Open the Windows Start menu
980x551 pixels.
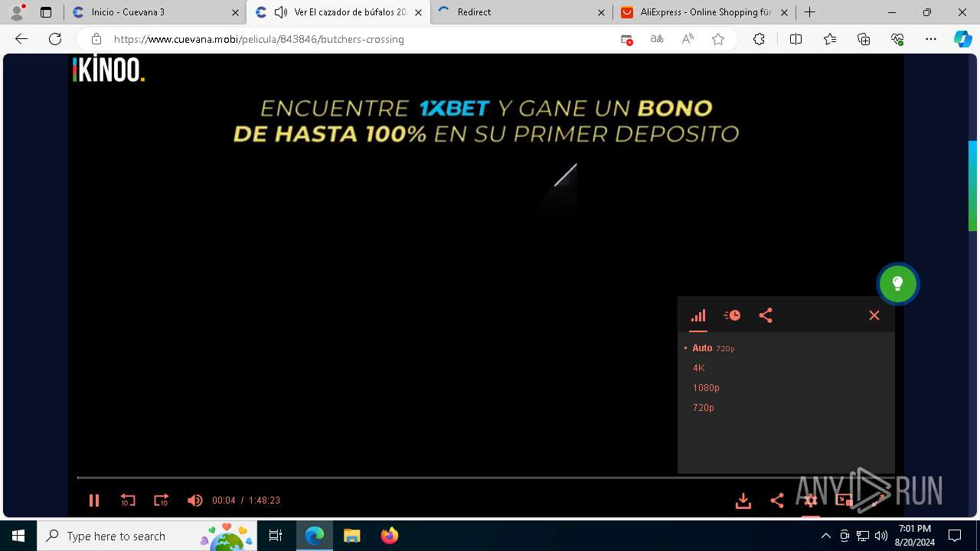[18, 536]
